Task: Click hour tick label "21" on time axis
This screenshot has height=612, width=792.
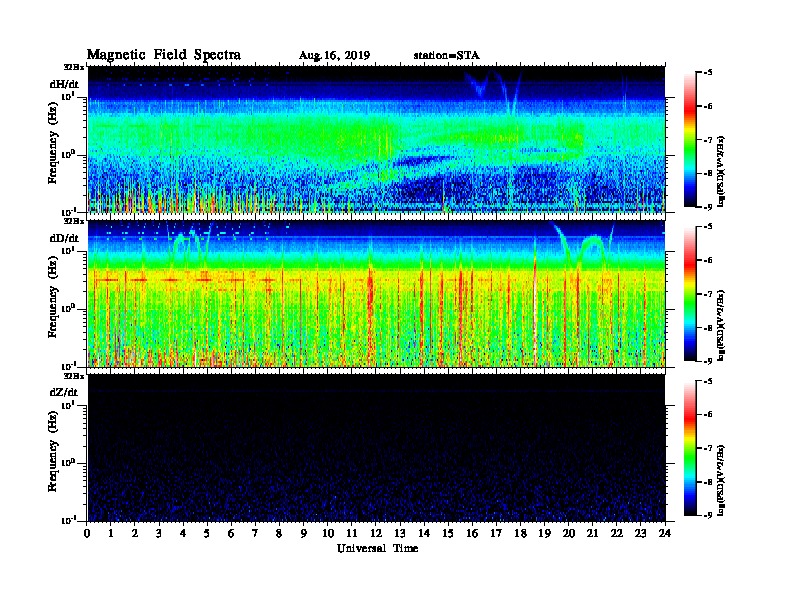Action: click(x=592, y=533)
